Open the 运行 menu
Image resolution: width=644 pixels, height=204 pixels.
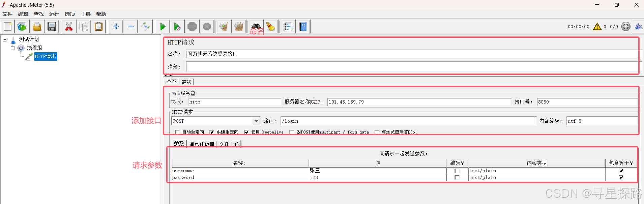(x=54, y=14)
